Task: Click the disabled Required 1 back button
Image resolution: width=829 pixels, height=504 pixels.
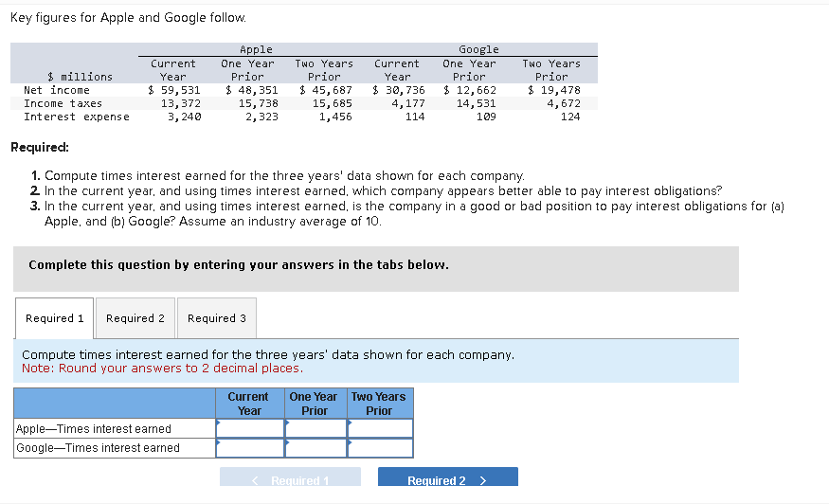Action: tap(290, 477)
